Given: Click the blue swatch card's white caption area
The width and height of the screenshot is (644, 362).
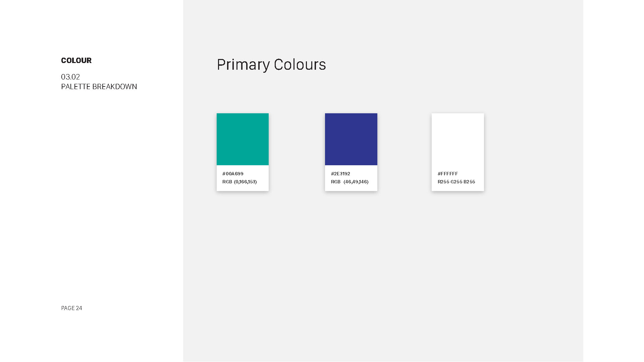Looking at the screenshot, I should click(351, 178).
